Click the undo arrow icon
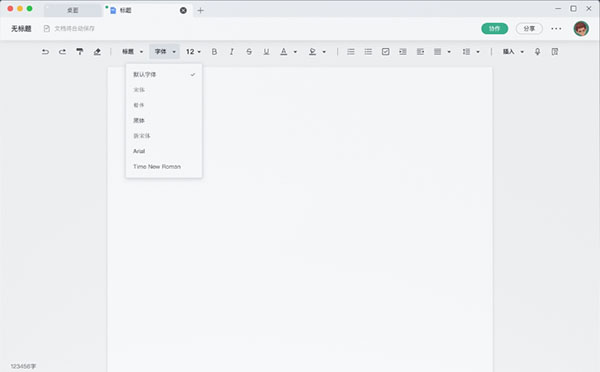 click(45, 52)
